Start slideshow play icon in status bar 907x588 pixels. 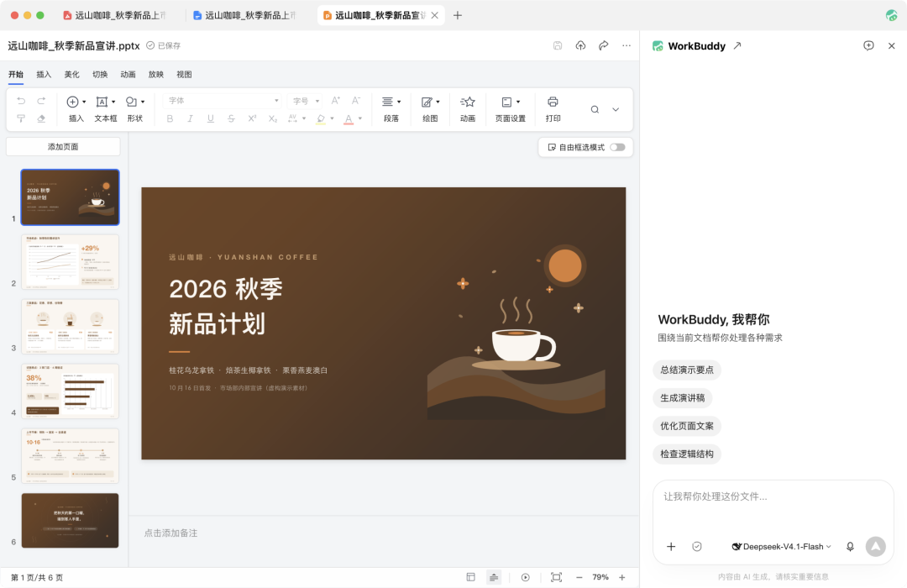(525, 577)
